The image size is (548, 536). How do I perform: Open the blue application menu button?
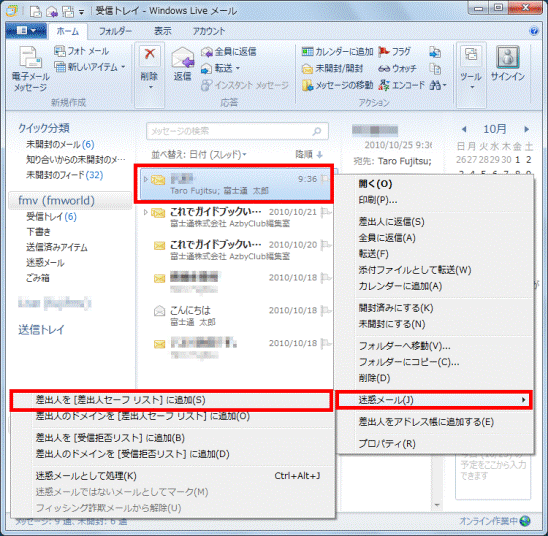point(26,31)
